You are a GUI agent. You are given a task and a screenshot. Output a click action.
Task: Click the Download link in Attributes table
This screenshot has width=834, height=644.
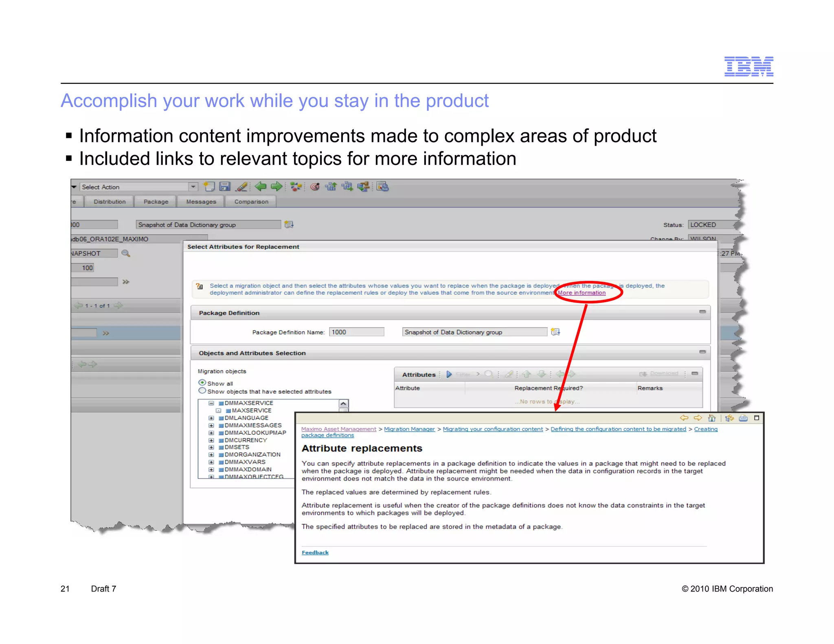[664, 373]
